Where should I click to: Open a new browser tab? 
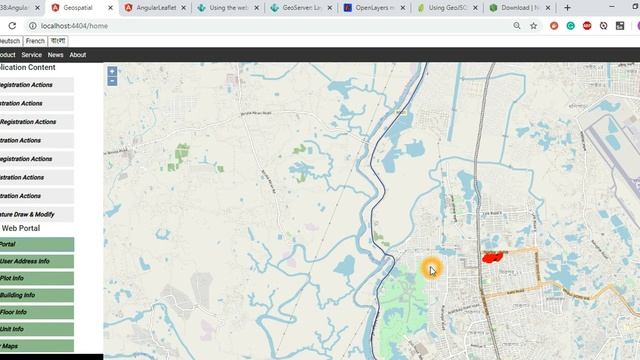567,8
